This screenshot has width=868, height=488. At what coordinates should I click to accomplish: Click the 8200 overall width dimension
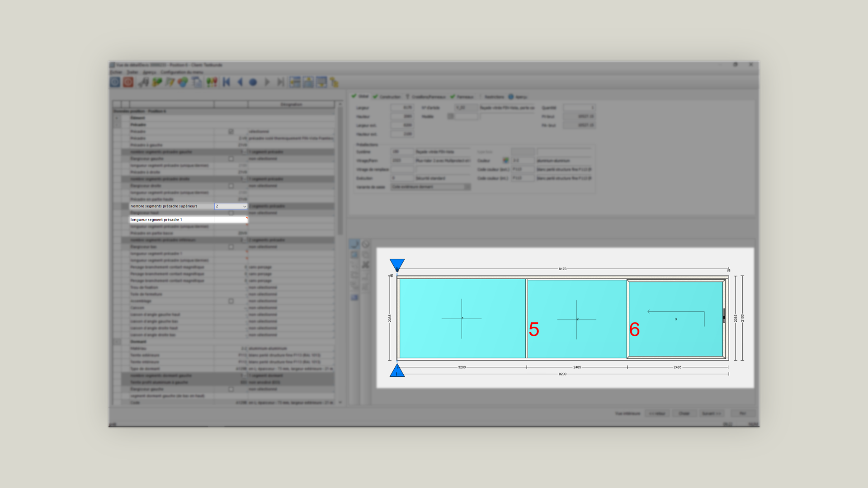click(562, 374)
